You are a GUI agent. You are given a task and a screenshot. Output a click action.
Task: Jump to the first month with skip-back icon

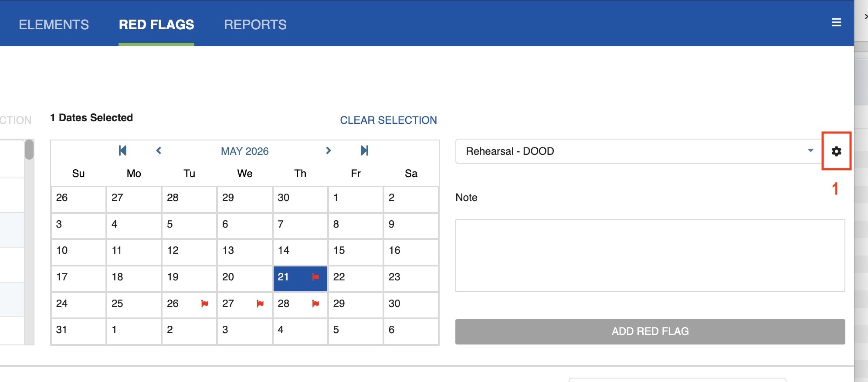[122, 151]
